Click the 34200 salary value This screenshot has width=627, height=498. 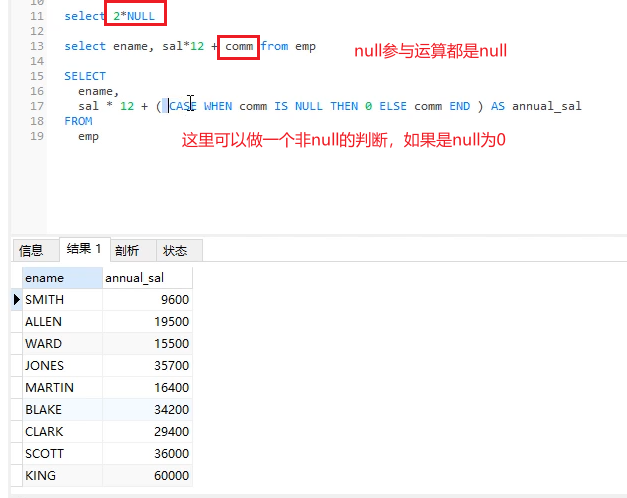click(171, 410)
